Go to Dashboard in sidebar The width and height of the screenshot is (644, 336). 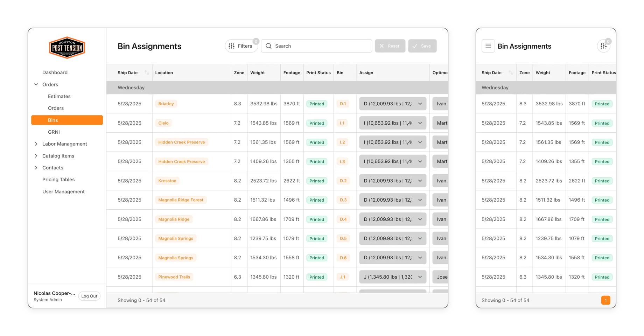(x=55, y=72)
